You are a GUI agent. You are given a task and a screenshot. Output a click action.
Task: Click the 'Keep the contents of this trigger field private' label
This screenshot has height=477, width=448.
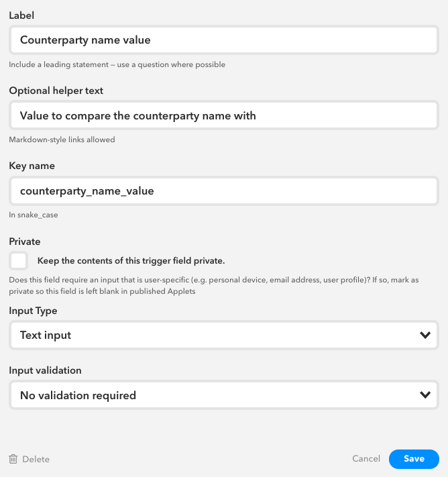click(131, 261)
